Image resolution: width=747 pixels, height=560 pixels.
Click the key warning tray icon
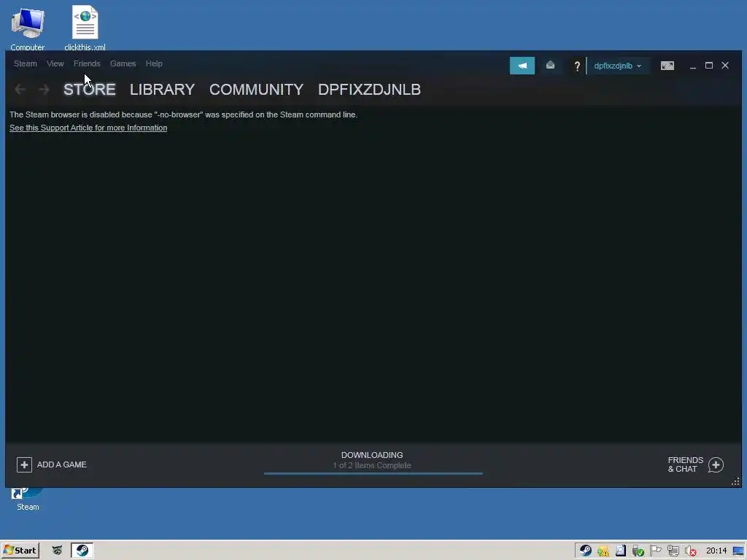pos(603,551)
